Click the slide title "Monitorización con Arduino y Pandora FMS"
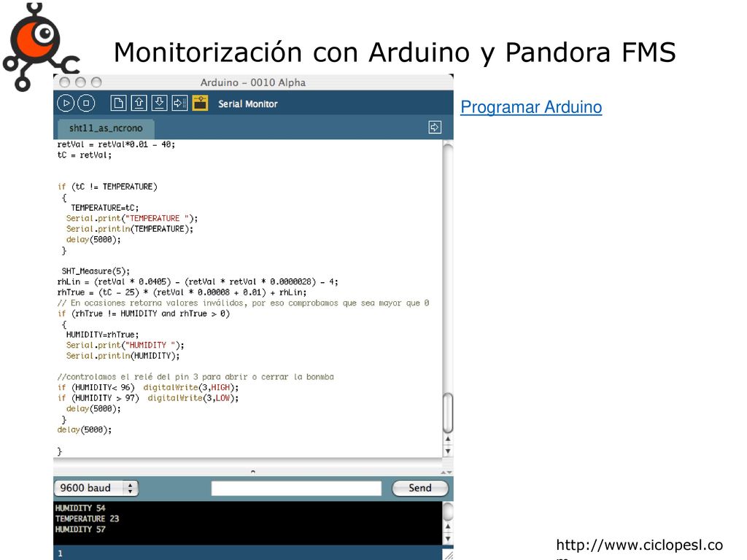This screenshot has width=747, height=560. (395, 52)
